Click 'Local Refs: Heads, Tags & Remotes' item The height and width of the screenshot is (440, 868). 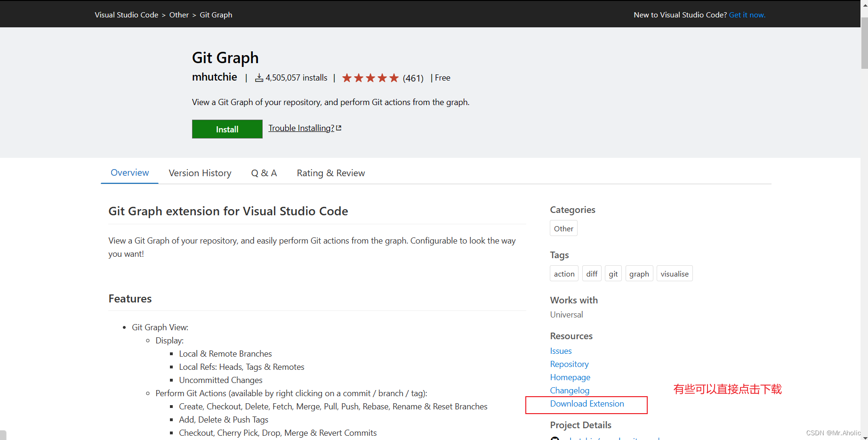[241, 367]
